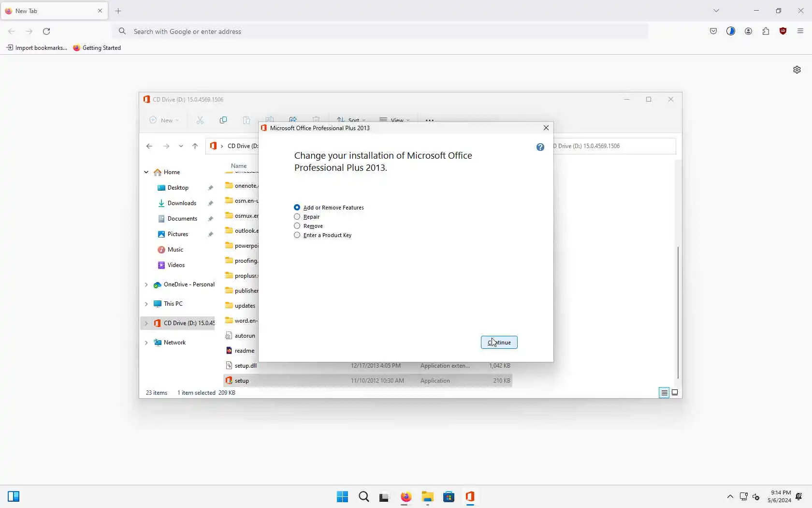Image resolution: width=812 pixels, height=508 pixels.
Task: Go up one folder level in File Explorer
Action: click(195, 146)
